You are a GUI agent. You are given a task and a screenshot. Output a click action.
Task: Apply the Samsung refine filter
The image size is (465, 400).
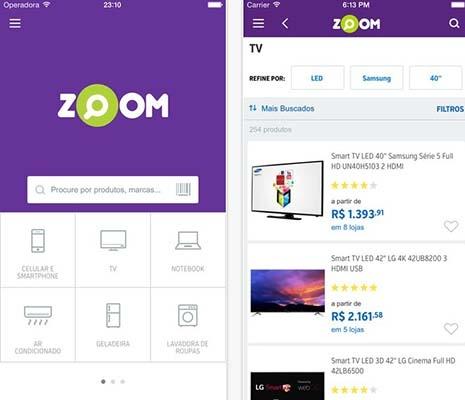(376, 78)
